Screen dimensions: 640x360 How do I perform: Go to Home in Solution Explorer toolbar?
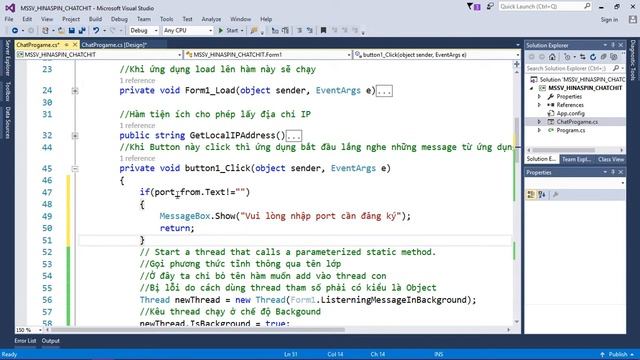pos(552,57)
